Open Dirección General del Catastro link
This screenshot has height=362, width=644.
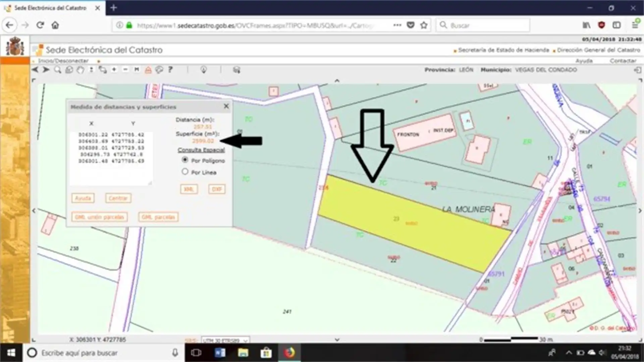coord(599,50)
